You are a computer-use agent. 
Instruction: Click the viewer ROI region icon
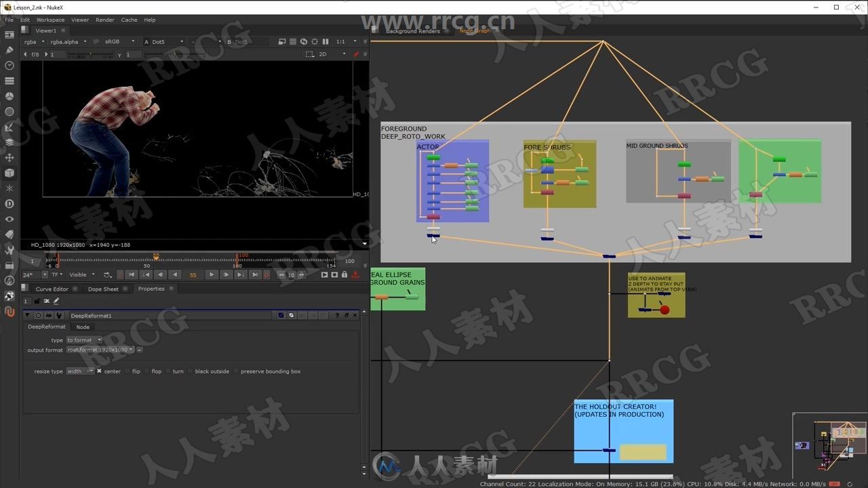[310, 54]
